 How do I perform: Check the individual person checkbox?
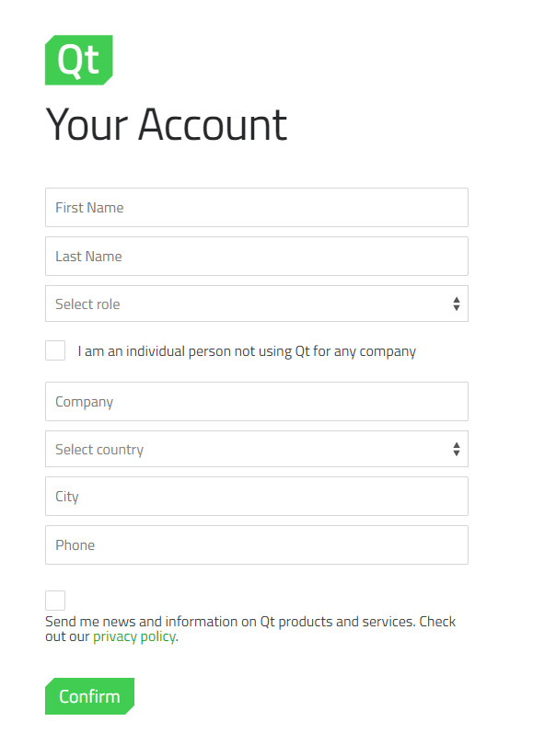[x=54, y=349]
